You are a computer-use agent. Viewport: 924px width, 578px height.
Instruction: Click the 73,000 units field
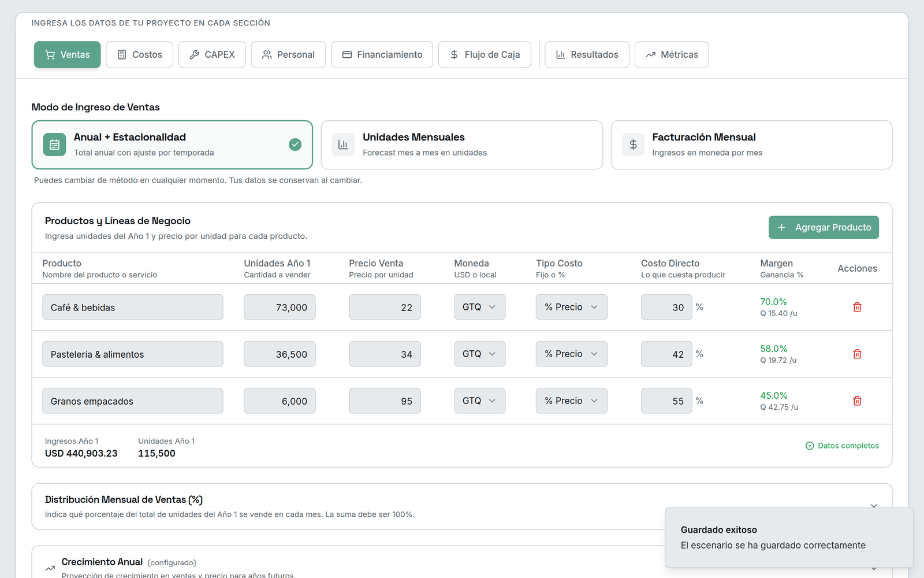tap(280, 307)
